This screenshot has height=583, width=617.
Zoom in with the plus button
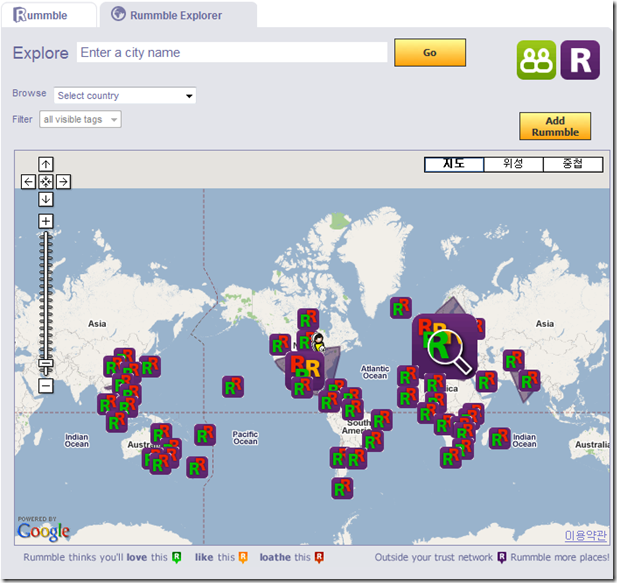(x=46, y=221)
